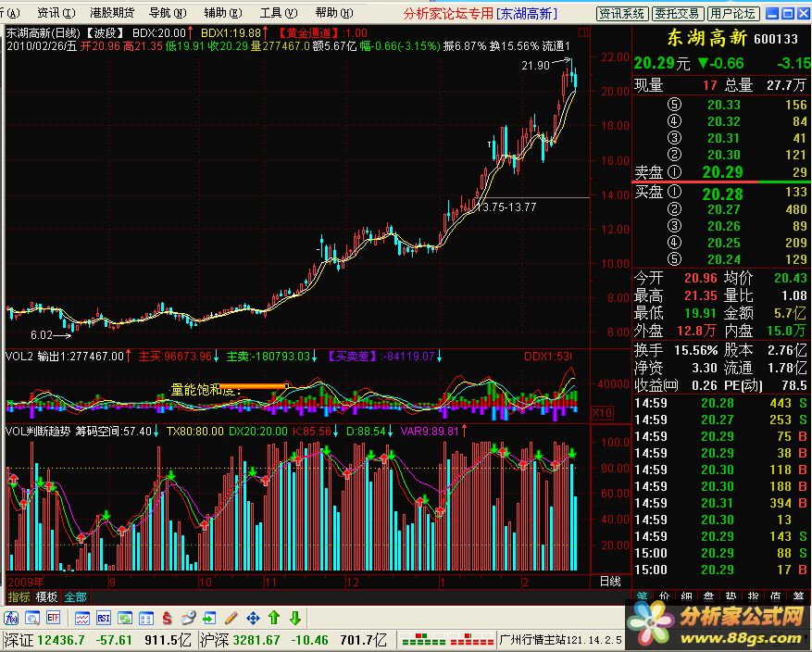Select the pencil drawing tool

point(231,618)
